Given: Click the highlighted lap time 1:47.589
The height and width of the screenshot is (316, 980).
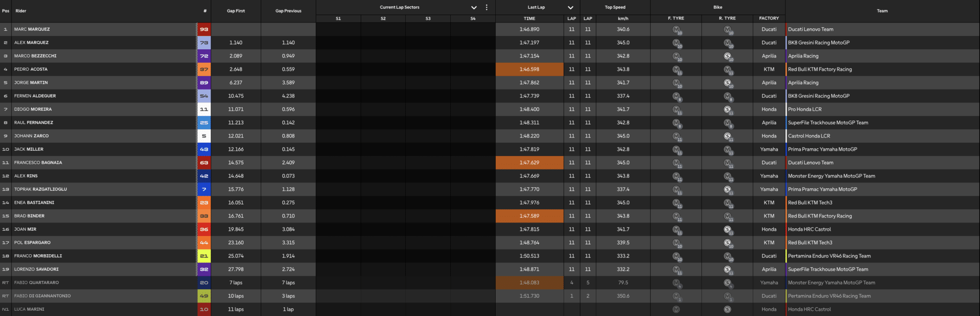Looking at the screenshot, I should [529, 216].
